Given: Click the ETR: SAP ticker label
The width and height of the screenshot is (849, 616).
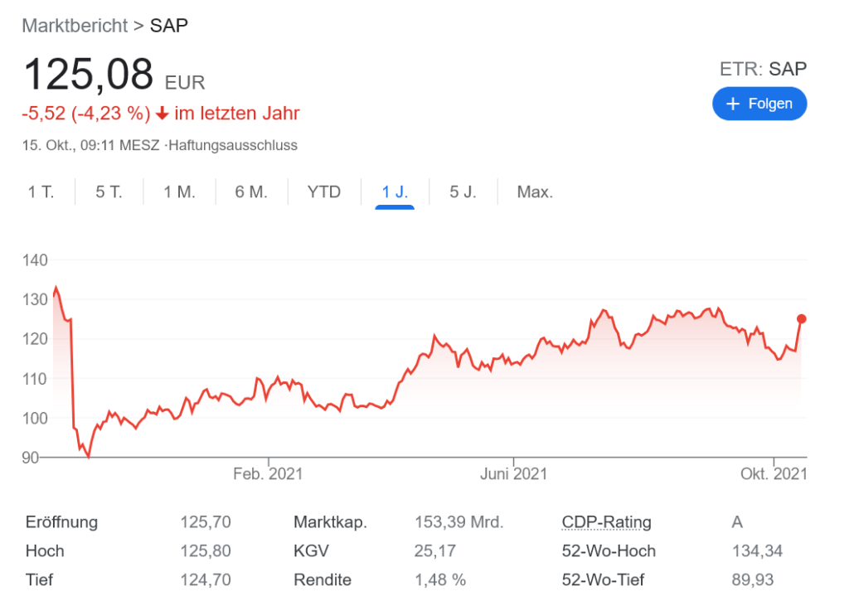Looking at the screenshot, I should pos(763,69).
